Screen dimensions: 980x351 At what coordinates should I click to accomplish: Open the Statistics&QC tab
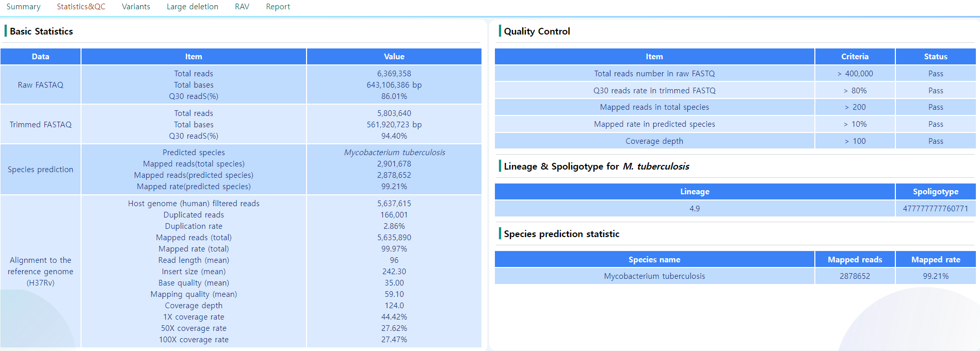click(81, 7)
